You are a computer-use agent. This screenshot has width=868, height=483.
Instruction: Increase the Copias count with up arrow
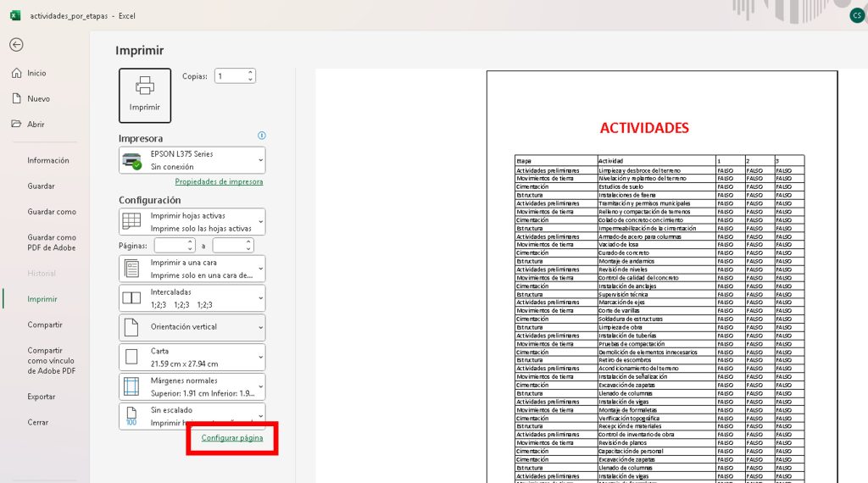coord(250,72)
